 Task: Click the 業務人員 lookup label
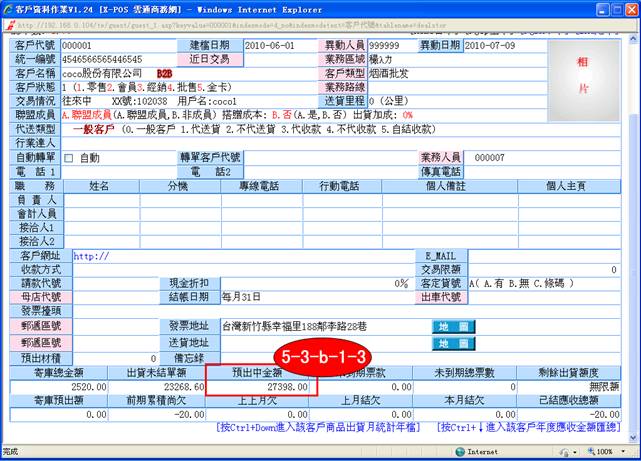[441, 158]
